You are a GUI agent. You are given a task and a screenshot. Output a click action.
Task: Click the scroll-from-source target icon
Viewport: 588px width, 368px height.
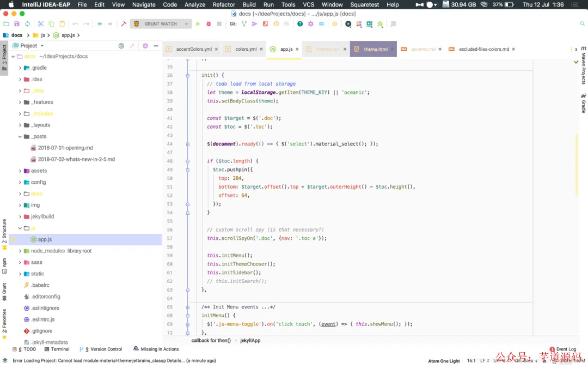(121, 46)
